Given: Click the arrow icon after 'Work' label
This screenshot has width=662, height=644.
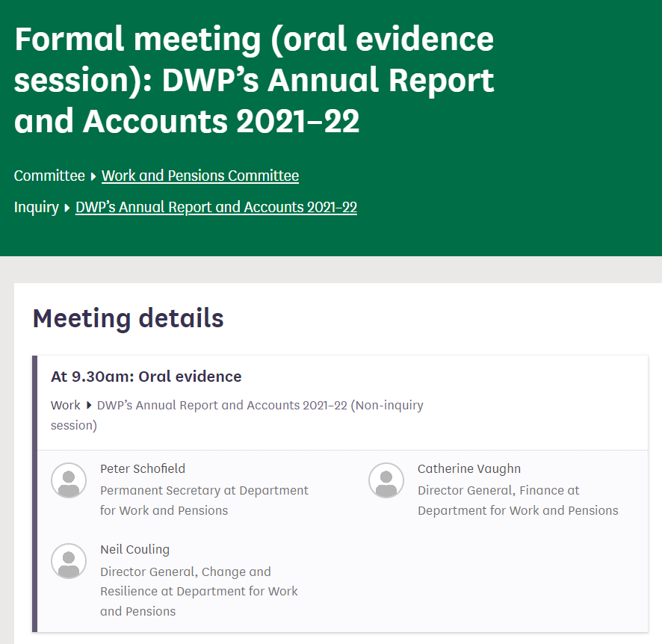Looking at the screenshot, I should coord(89,406).
